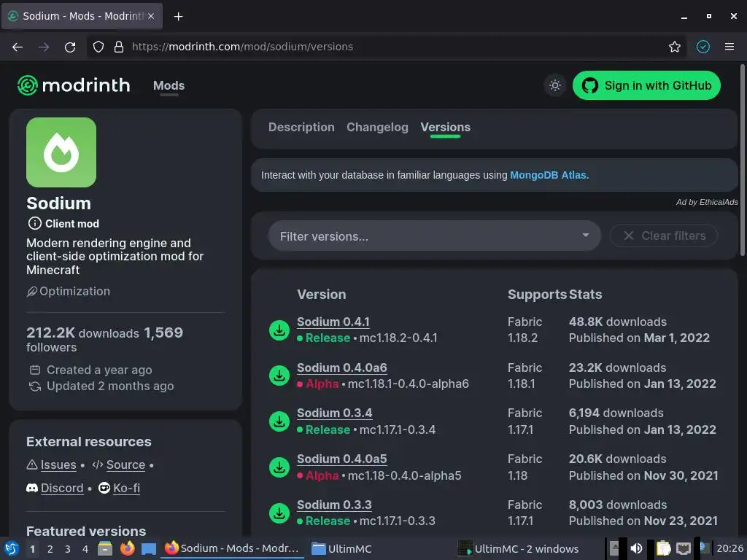This screenshot has width=747, height=560.
Task: Toggle the light/dark theme sun icon
Action: pyautogui.click(x=555, y=86)
